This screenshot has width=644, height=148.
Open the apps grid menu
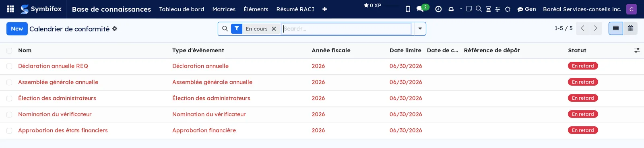[11, 9]
